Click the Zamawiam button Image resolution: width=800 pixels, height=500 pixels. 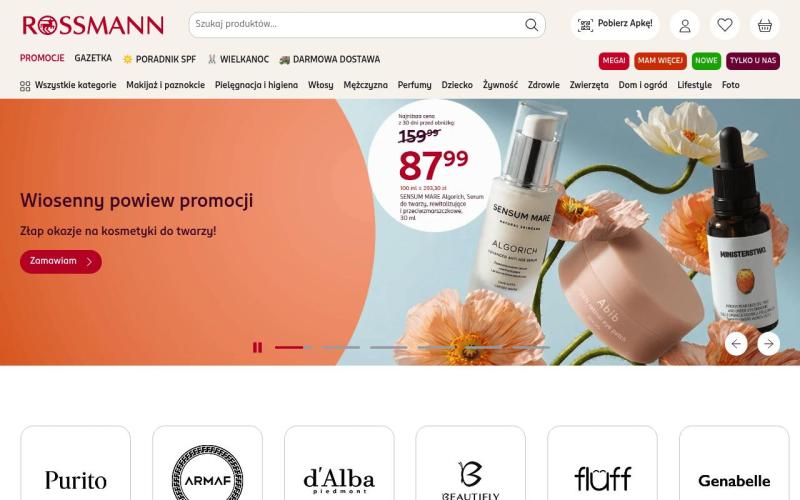(x=61, y=262)
